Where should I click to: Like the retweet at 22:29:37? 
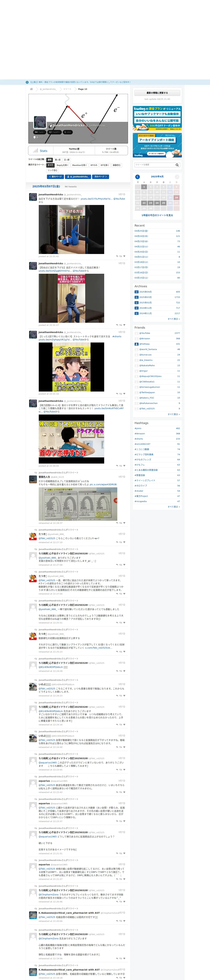(124, 523)
